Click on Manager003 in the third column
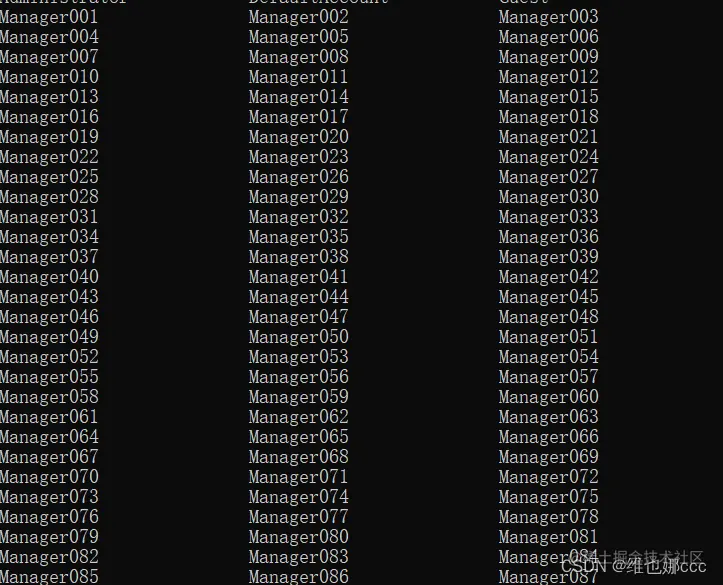 548,18
